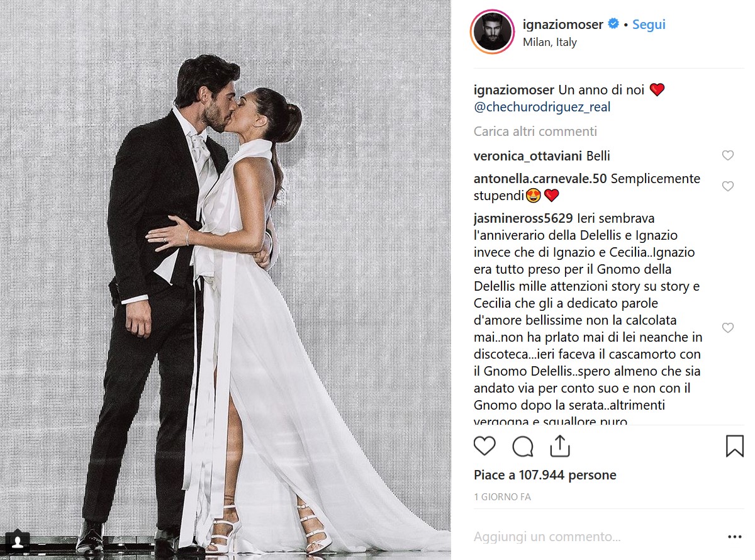Expand Carica altri commenti
The width and height of the screenshot is (755, 560).
pos(535,132)
